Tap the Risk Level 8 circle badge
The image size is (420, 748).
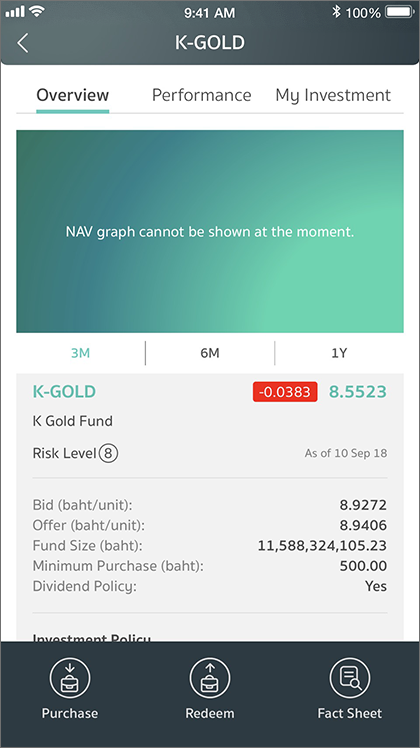(x=108, y=453)
